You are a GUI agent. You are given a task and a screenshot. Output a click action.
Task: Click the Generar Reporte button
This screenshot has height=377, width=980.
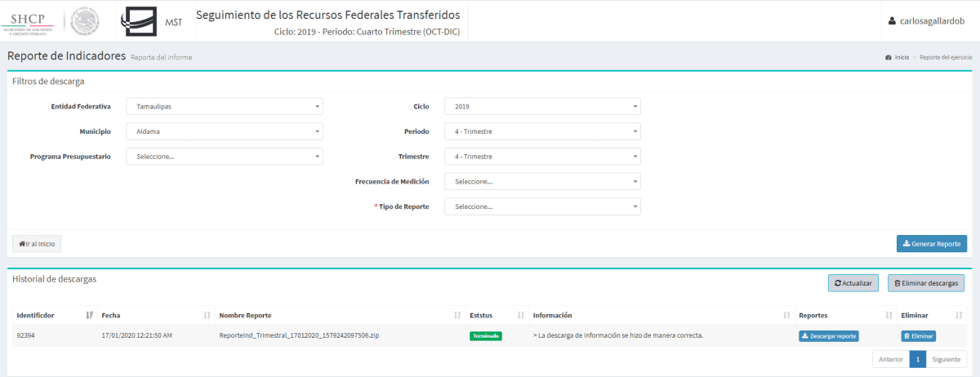point(931,244)
